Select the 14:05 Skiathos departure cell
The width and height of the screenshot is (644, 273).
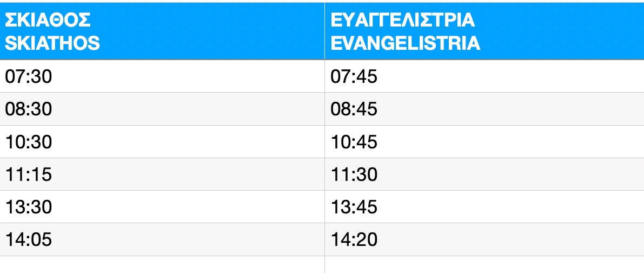click(162, 240)
